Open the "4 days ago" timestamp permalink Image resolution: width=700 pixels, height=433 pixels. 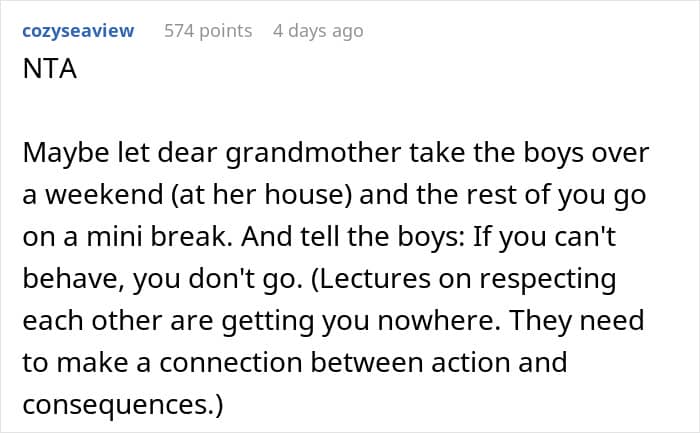318,31
